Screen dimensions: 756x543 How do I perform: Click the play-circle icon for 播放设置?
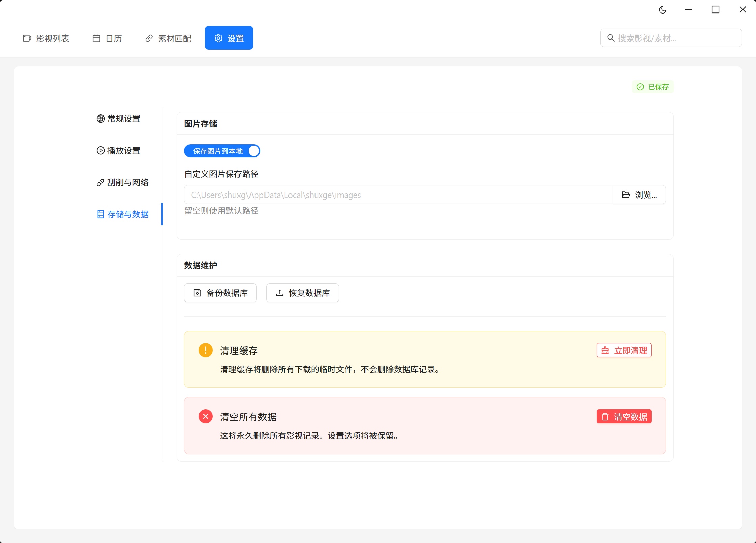pyautogui.click(x=100, y=150)
